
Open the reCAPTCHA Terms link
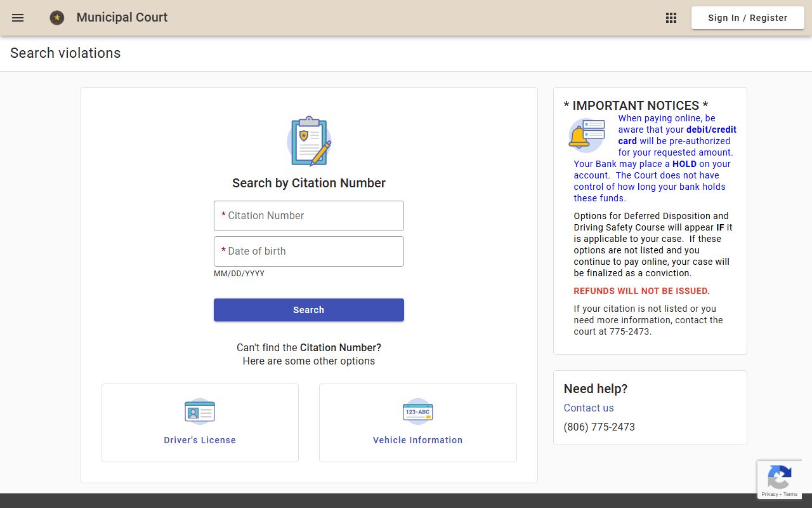790,494
